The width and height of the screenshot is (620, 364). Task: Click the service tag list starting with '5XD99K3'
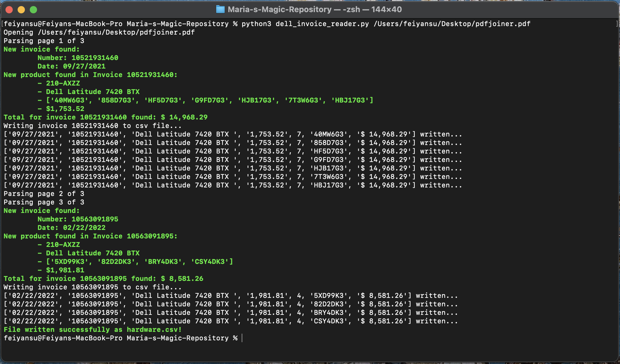tap(140, 262)
